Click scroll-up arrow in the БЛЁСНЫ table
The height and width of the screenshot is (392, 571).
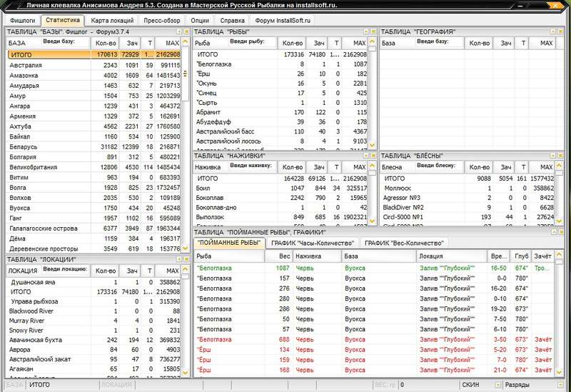point(559,166)
